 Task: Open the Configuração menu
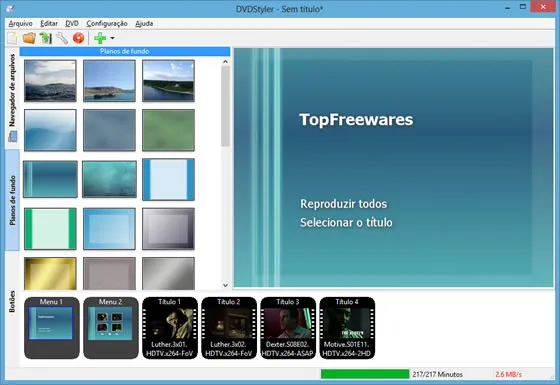[x=107, y=24]
